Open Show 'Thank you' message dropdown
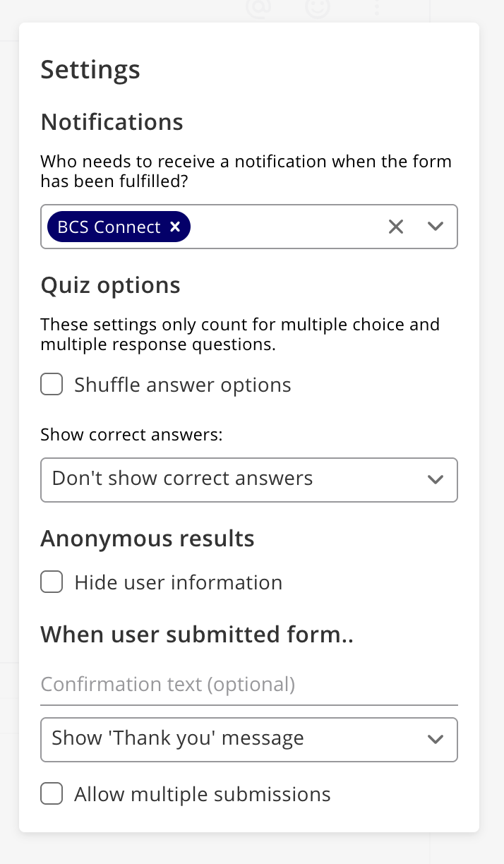This screenshot has height=864, width=504. click(x=249, y=740)
